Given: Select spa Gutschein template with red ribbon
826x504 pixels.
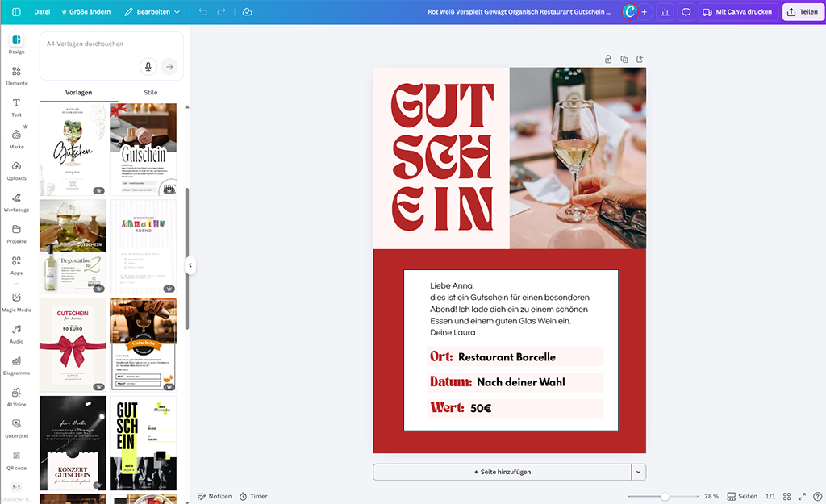Looking at the screenshot, I should click(x=144, y=149).
